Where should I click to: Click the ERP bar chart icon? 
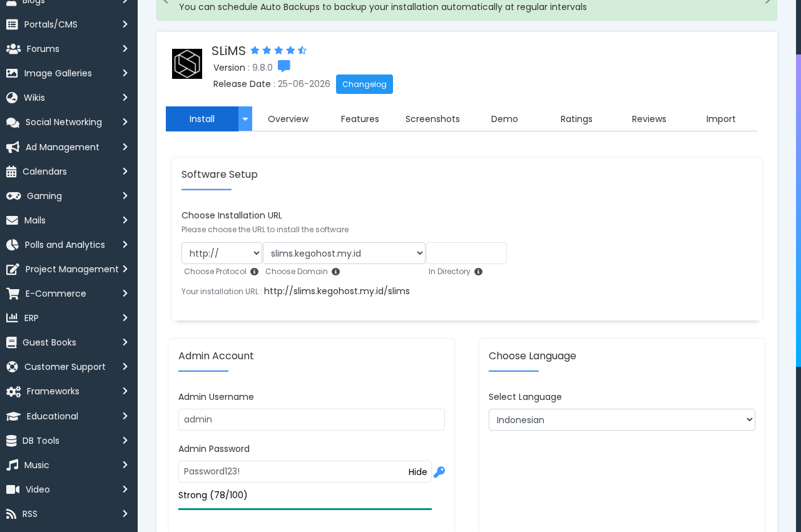(x=12, y=318)
